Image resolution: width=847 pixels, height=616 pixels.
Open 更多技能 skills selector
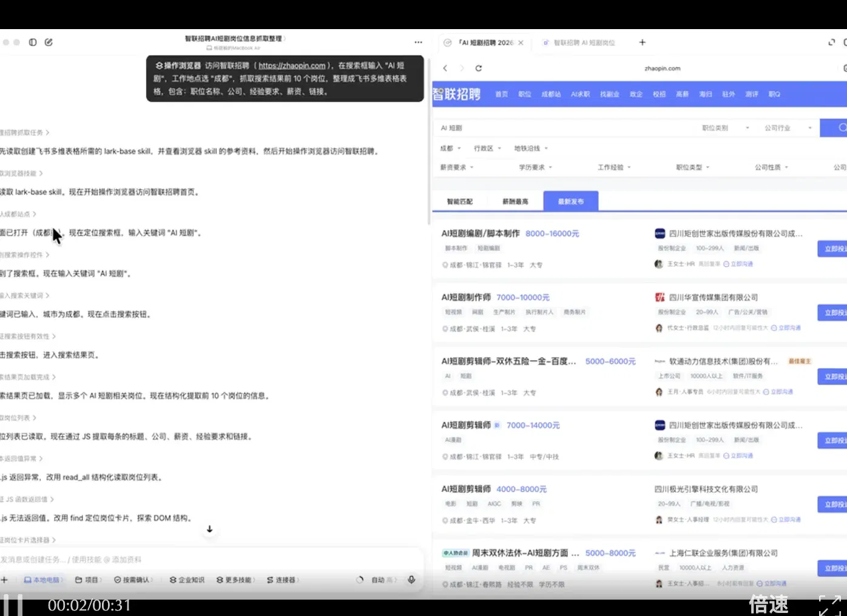coord(235,580)
